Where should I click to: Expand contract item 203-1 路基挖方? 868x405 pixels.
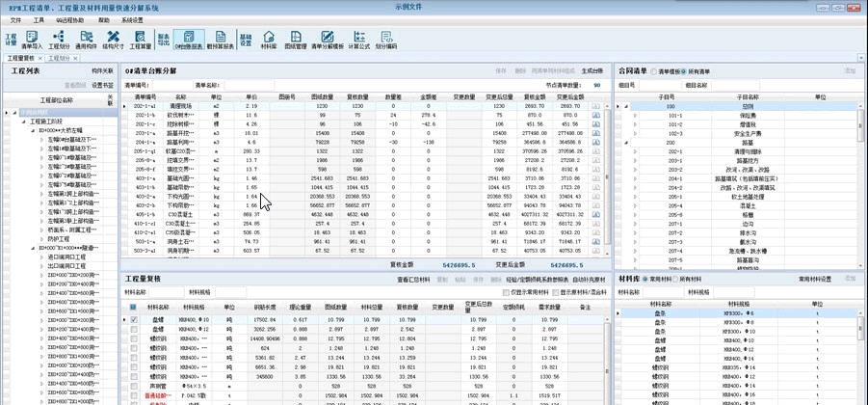[635, 160]
